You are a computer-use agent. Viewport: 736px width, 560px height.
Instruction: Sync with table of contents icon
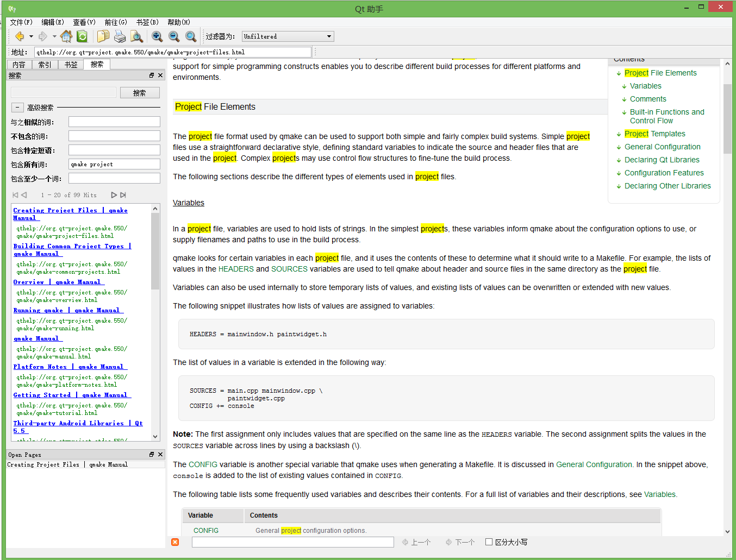coord(82,36)
